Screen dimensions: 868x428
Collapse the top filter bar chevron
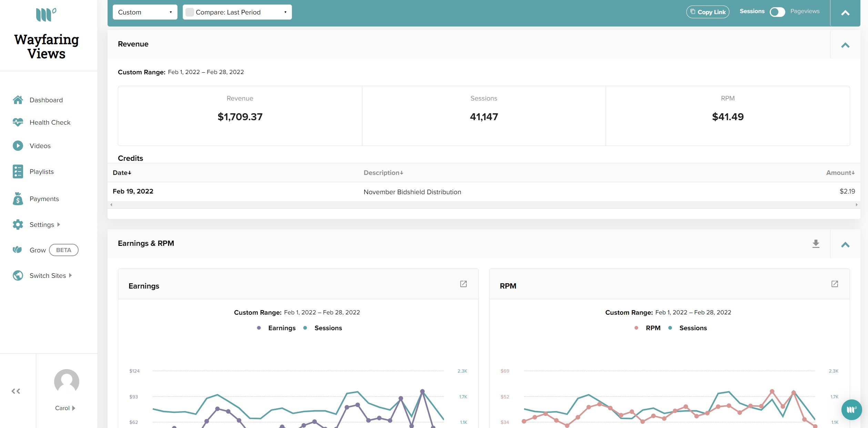pos(845,13)
